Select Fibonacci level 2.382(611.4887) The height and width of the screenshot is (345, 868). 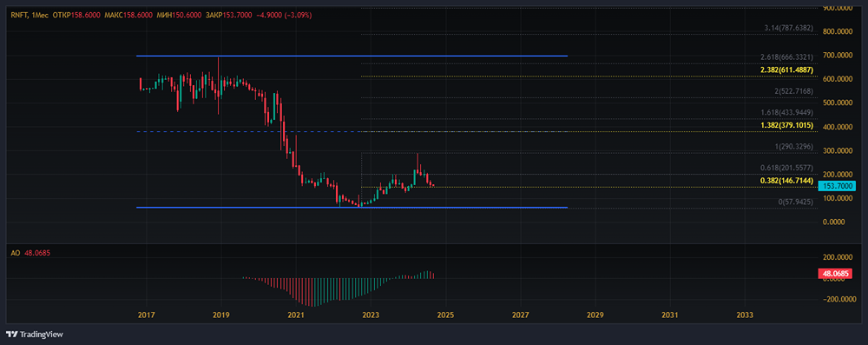786,70
